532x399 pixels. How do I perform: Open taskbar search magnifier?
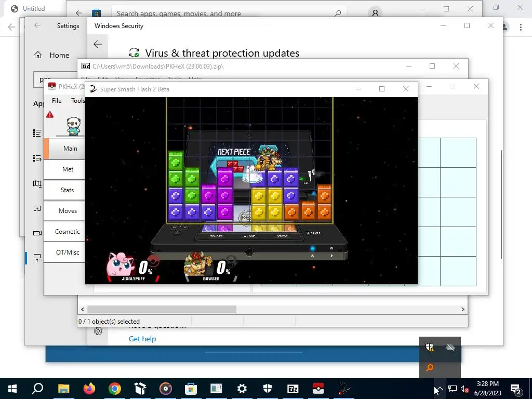(x=37, y=389)
